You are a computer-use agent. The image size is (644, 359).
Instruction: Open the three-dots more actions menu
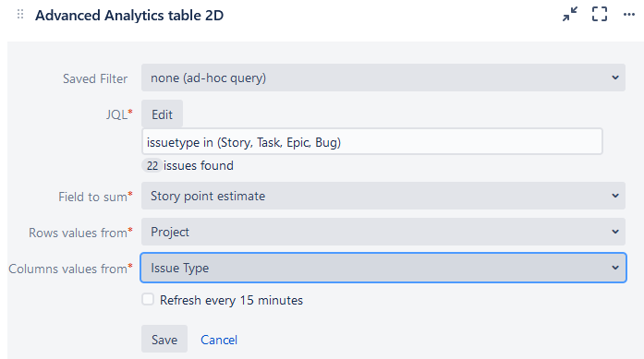(629, 15)
